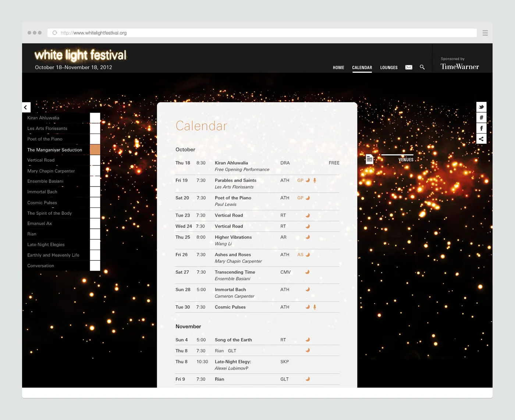Expand the VENUES panel
This screenshot has height=420, width=515.
pyautogui.click(x=406, y=160)
